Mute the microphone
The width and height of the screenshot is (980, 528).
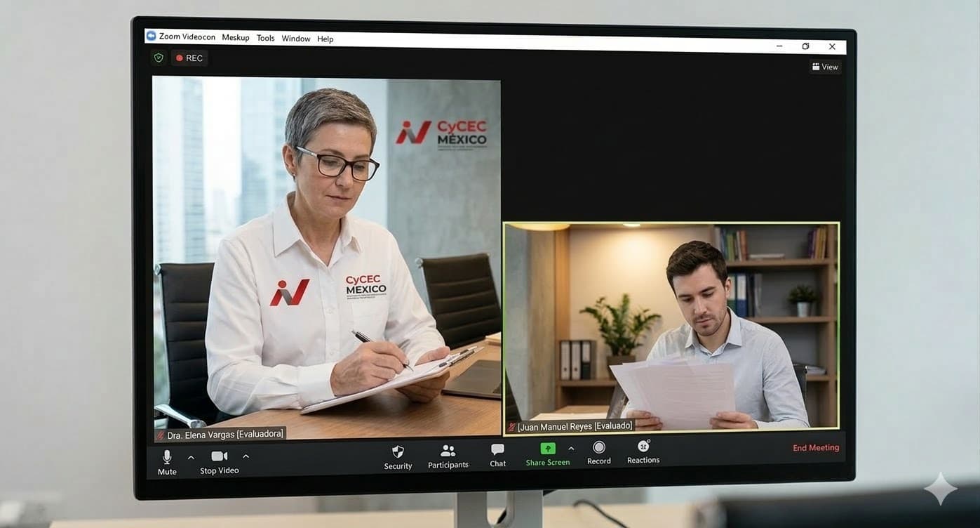tap(166, 456)
